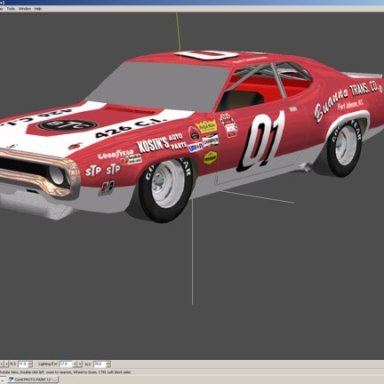Click the right arrow button beside it

(x=6, y=364)
